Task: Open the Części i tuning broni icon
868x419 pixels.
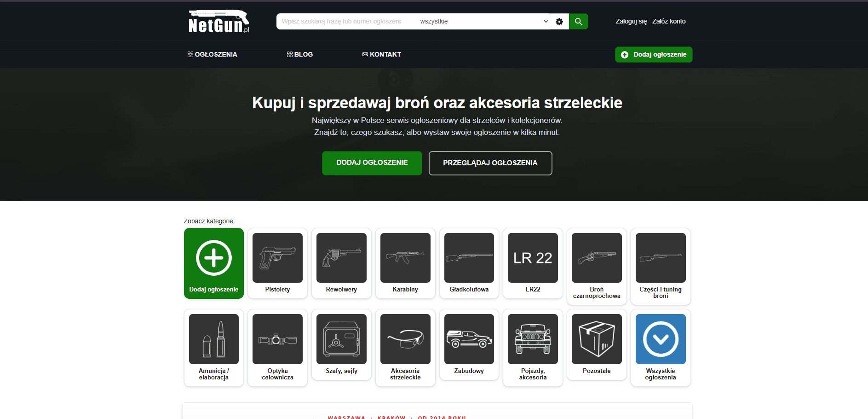Action: click(661, 258)
